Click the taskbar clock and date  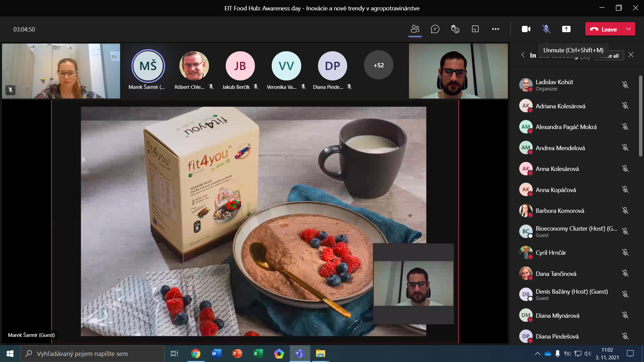pyautogui.click(x=607, y=354)
